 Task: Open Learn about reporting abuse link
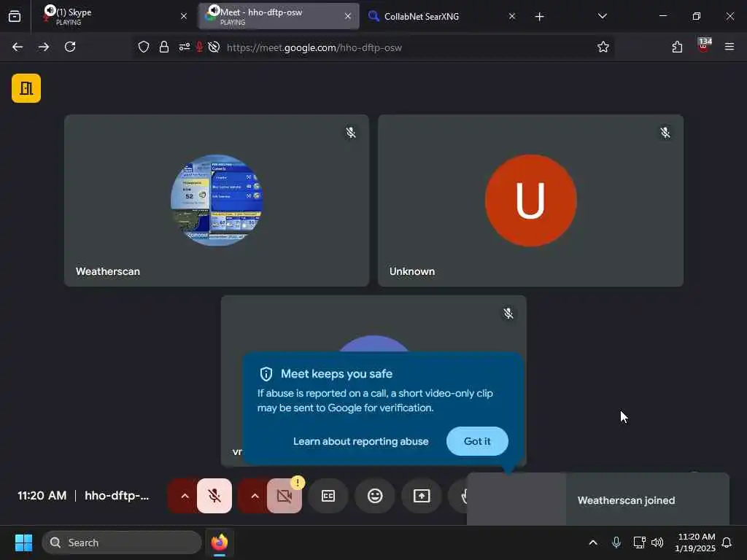(x=360, y=441)
